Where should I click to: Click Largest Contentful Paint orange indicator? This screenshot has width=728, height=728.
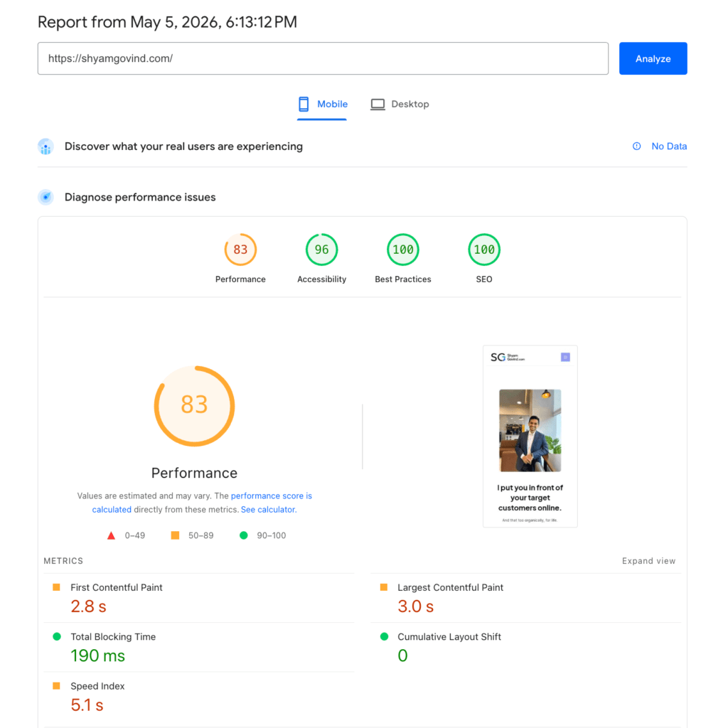pos(383,587)
